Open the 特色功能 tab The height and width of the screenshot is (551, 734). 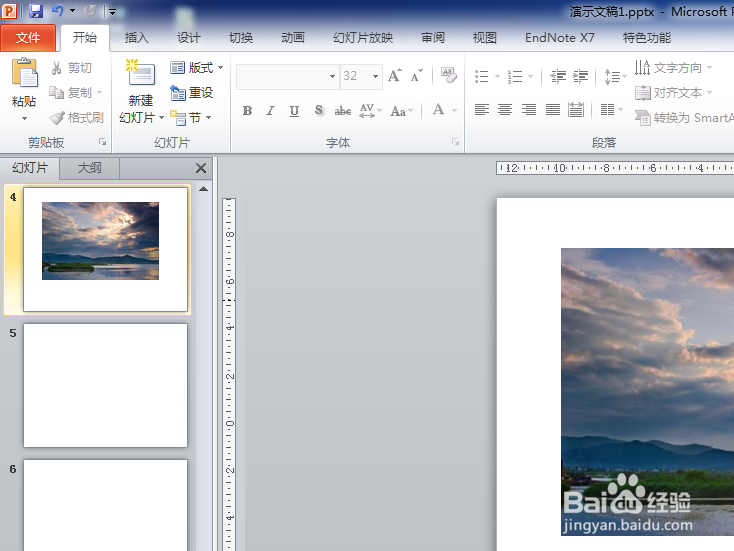coord(647,37)
